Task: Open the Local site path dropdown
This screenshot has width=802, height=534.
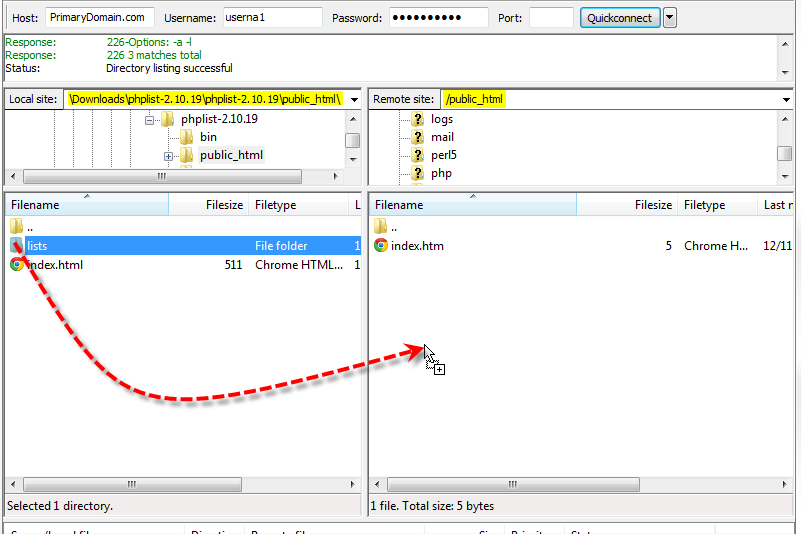Action: (x=354, y=100)
